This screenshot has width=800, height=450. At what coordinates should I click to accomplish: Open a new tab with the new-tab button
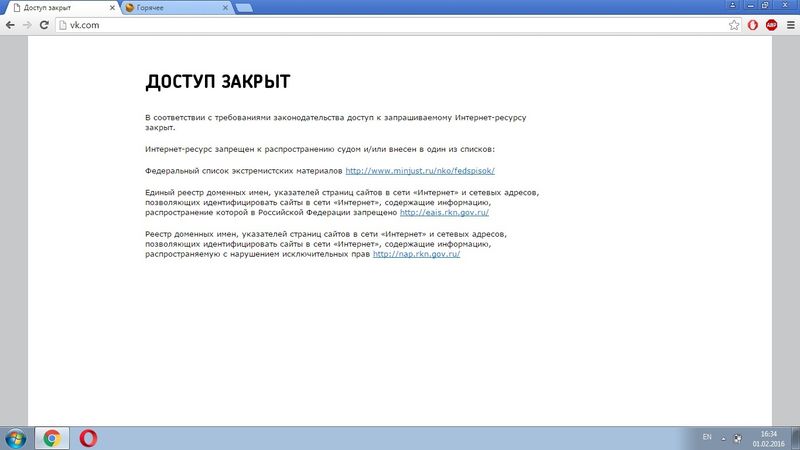[x=244, y=8]
